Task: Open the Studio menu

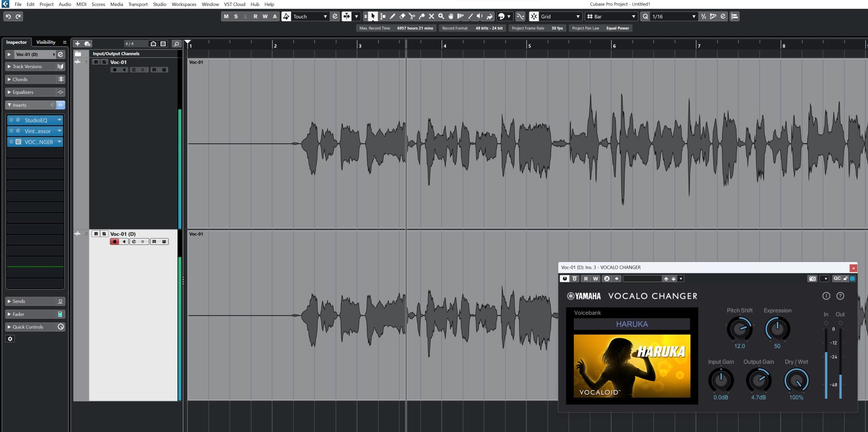Action: tap(159, 4)
